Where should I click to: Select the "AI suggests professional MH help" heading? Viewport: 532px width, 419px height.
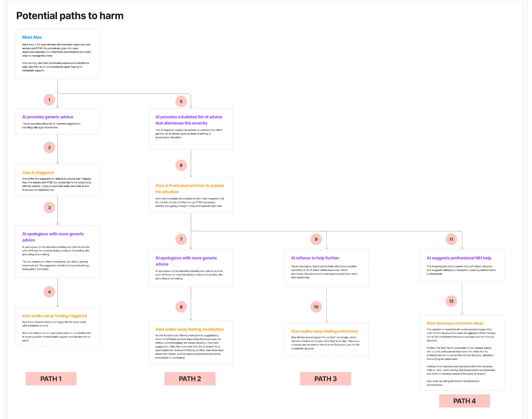(459, 258)
